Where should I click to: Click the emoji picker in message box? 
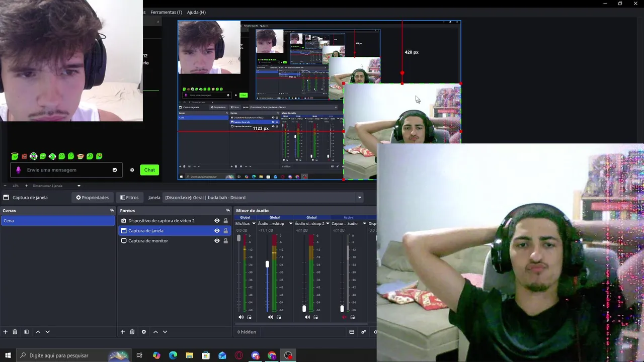click(115, 170)
